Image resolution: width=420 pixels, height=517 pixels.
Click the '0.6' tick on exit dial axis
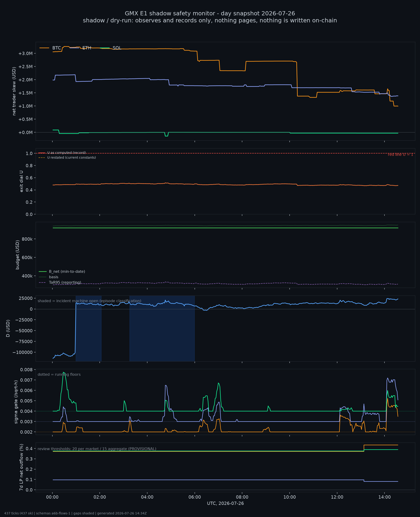pyautogui.click(x=29, y=178)
